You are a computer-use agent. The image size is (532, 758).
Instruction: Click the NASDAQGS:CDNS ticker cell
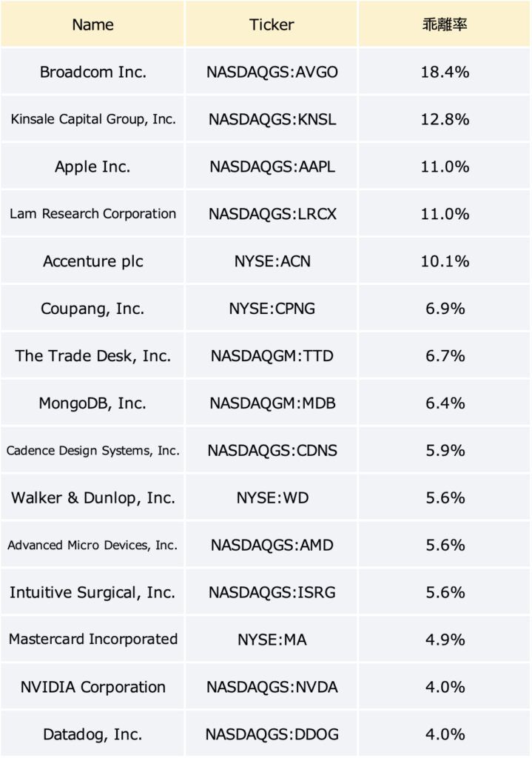[x=271, y=451]
